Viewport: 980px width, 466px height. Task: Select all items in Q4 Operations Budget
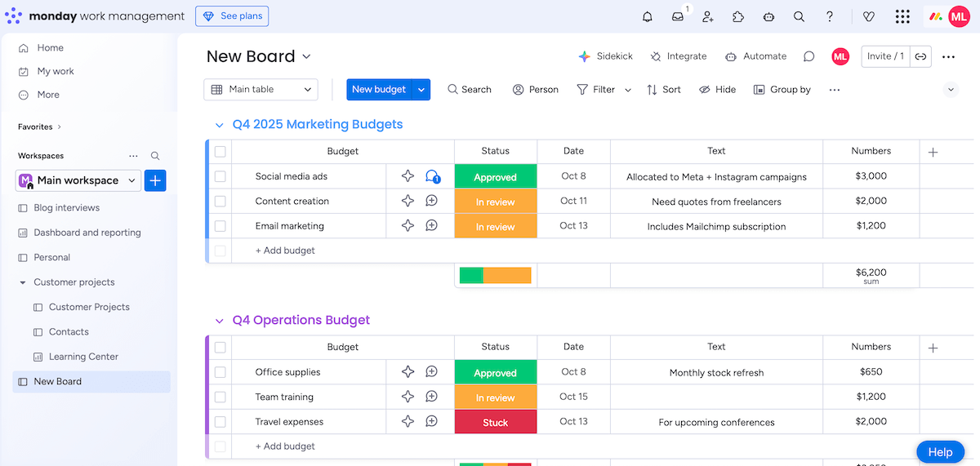pos(220,347)
